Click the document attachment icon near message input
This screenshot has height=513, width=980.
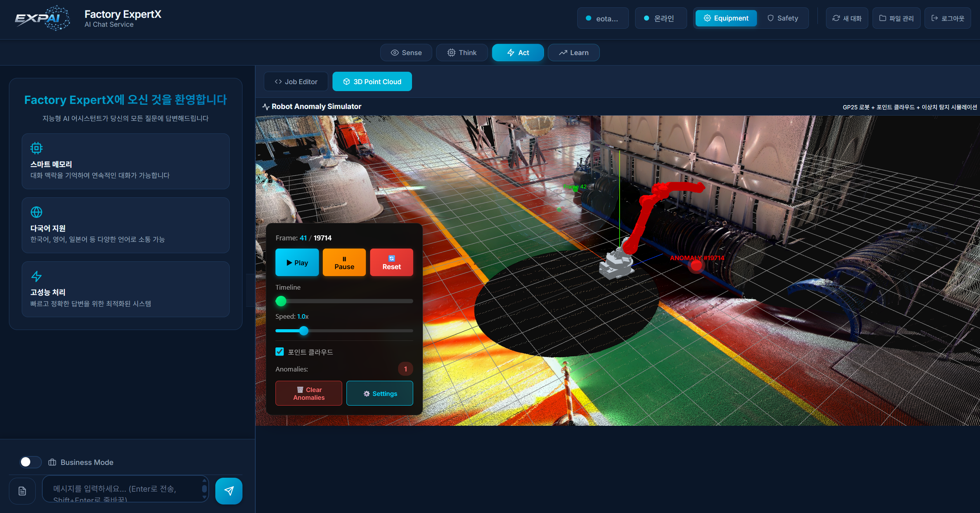(22, 491)
